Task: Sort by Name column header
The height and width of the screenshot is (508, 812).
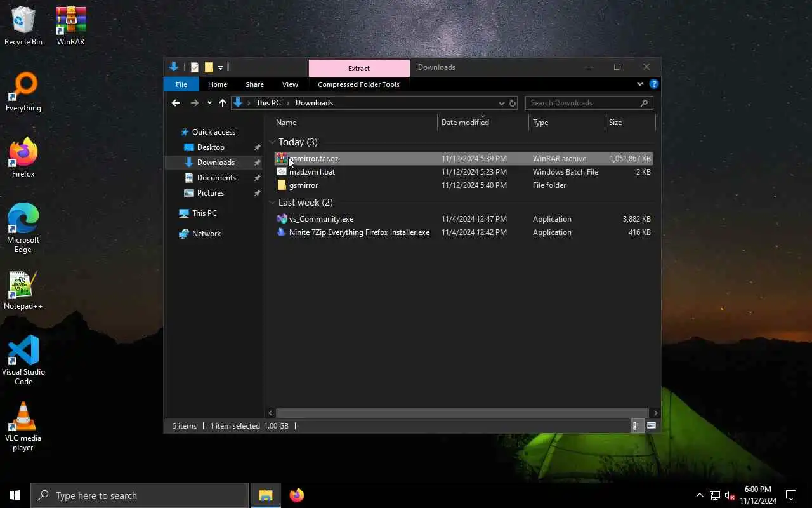Action: coord(355,123)
